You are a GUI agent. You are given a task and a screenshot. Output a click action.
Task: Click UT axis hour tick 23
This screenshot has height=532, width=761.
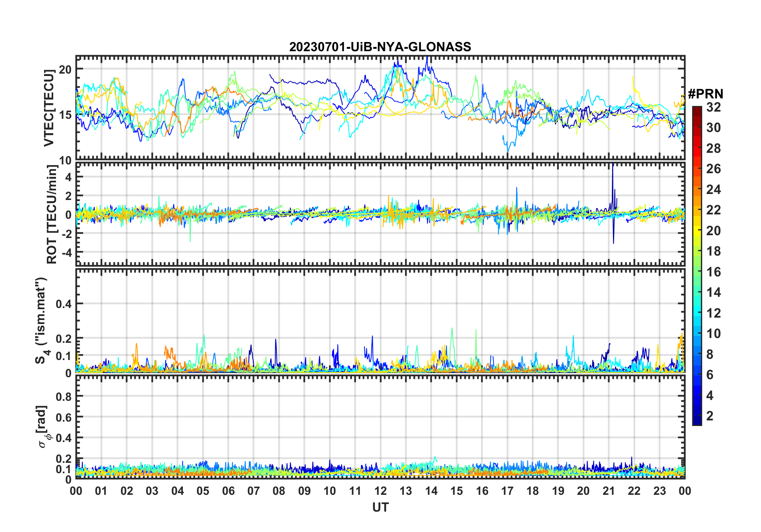point(659,491)
